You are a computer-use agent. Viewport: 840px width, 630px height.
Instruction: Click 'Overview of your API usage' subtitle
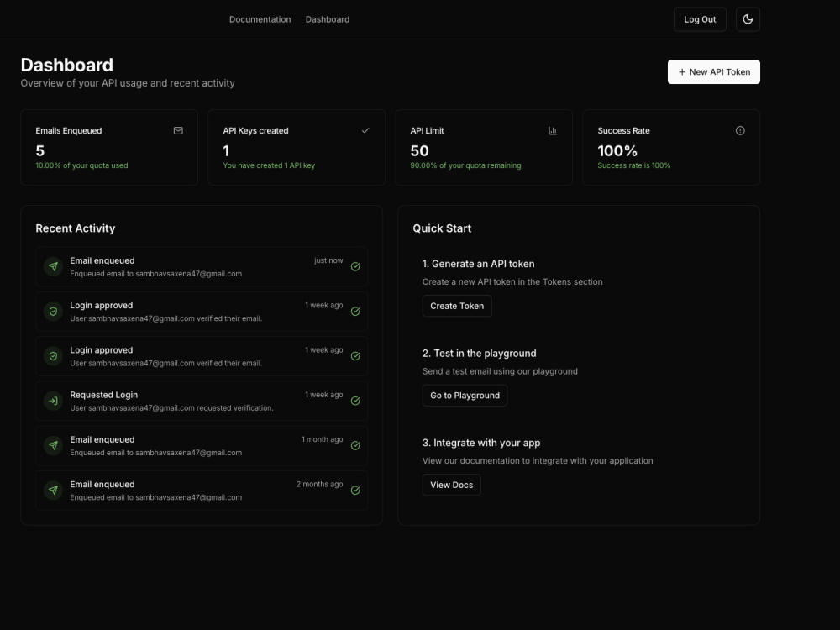coord(128,83)
